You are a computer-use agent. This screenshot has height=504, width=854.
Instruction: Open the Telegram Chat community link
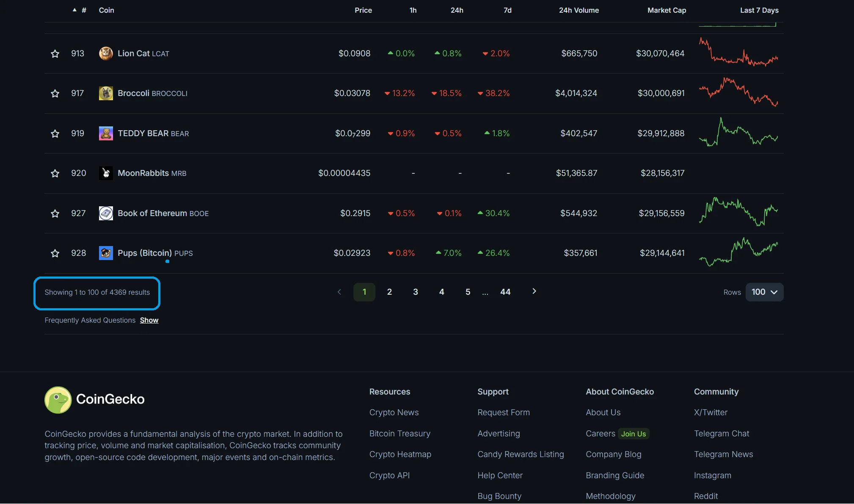(722, 433)
